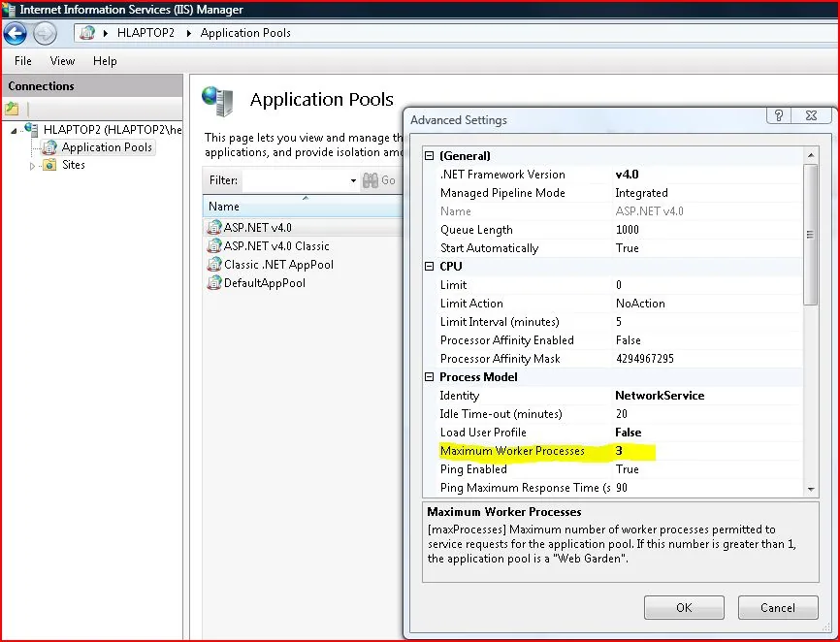Select the HLAPTOP2 server tree label
Viewport: 840px width, 642px height.
pos(113,130)
